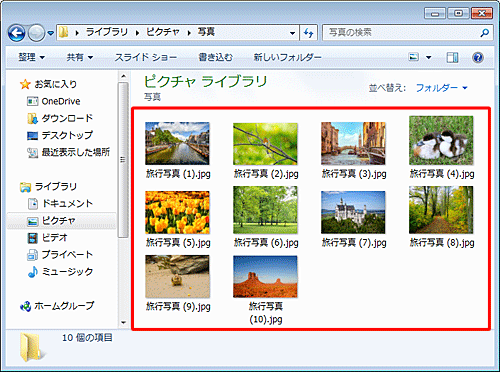500x372 pixels.
Task: Select the tulips thumbnail 旅行写真 (5).jpg
Action: [177, 212]
